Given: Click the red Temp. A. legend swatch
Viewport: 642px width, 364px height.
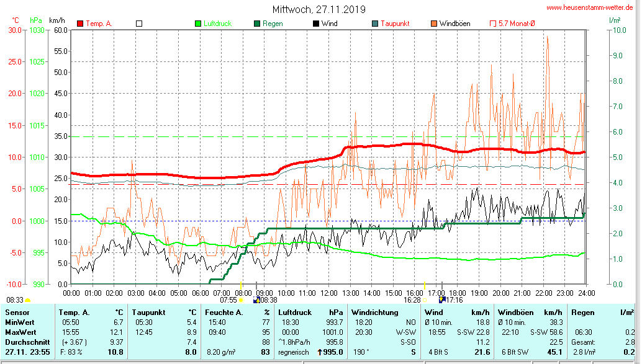Looking at the screenshot, I should (x=80, y=24).
